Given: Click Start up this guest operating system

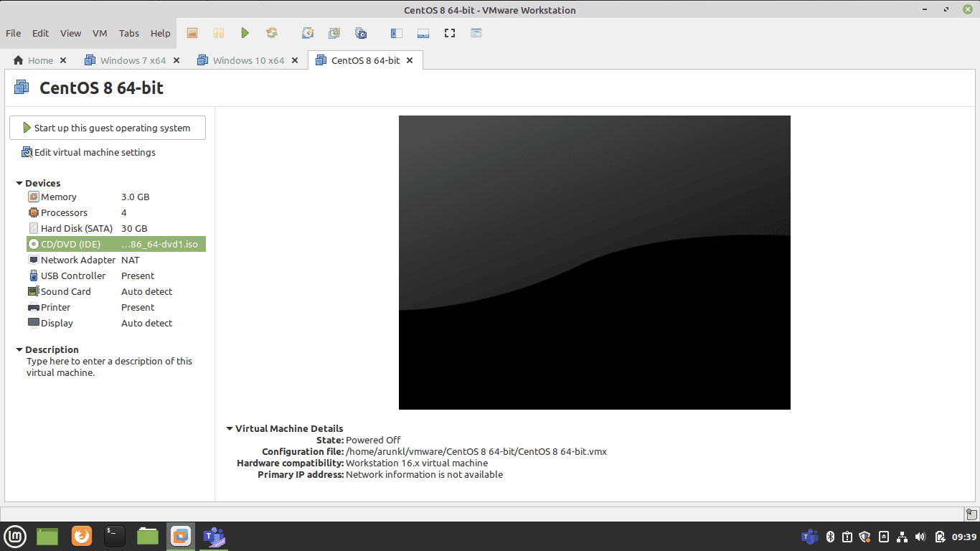Looking at the screenshot, I should tap(108, 128).
